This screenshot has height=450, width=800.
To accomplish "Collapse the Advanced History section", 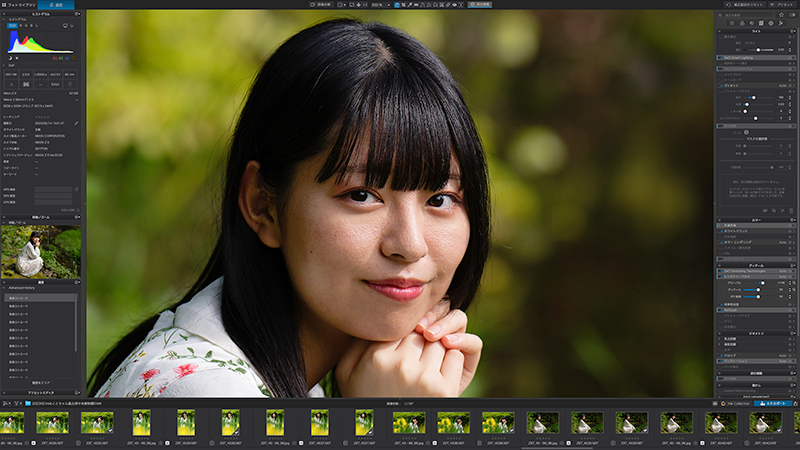I will coord(4,288).
